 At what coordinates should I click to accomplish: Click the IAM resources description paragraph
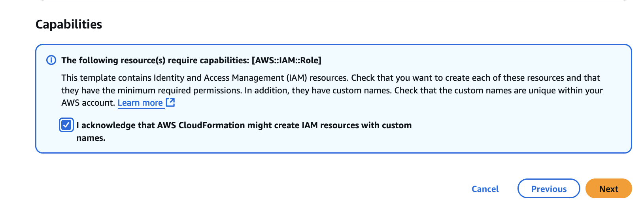[332, 90]
